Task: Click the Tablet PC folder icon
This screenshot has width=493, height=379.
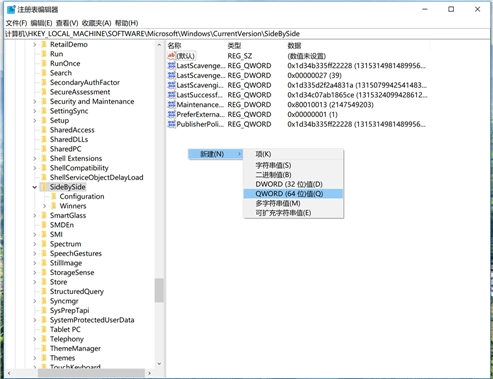Action: coord(44,329)
